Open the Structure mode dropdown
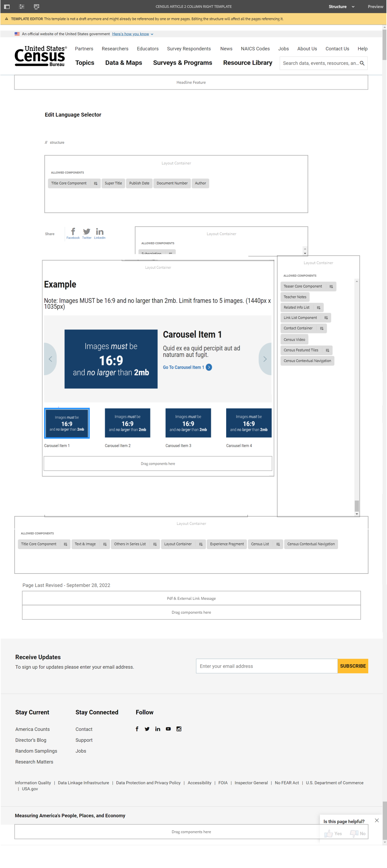The image size is (387, 868). click(341, 6)
